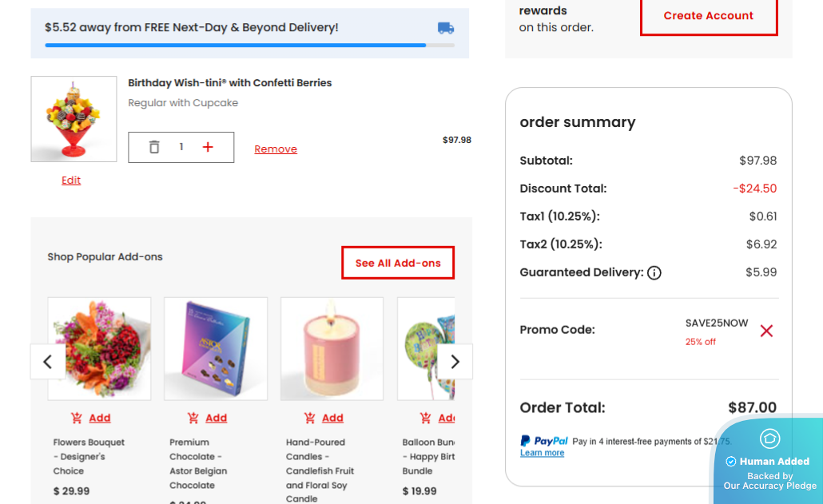The width and height of the screenshot is (823, 504).
Task: Click the cart icon beside Flowers Bouquet Add
Action: pyautogui.click(x=77, y=417)
